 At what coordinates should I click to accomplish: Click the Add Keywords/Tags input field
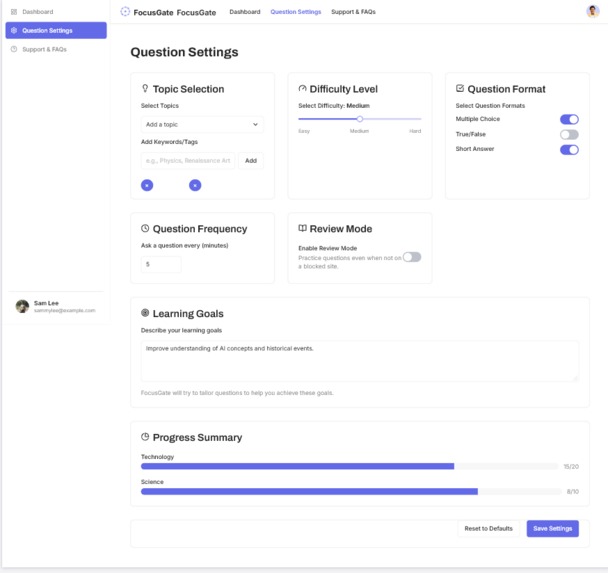coord(188,161)
